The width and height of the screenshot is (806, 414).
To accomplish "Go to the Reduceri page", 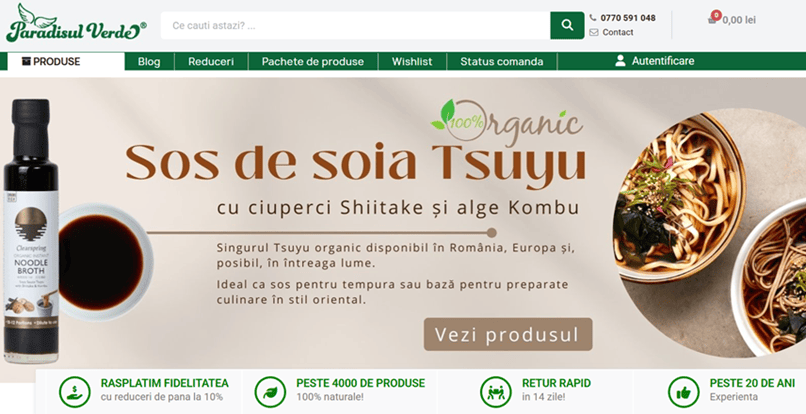I will coord(211,61).
